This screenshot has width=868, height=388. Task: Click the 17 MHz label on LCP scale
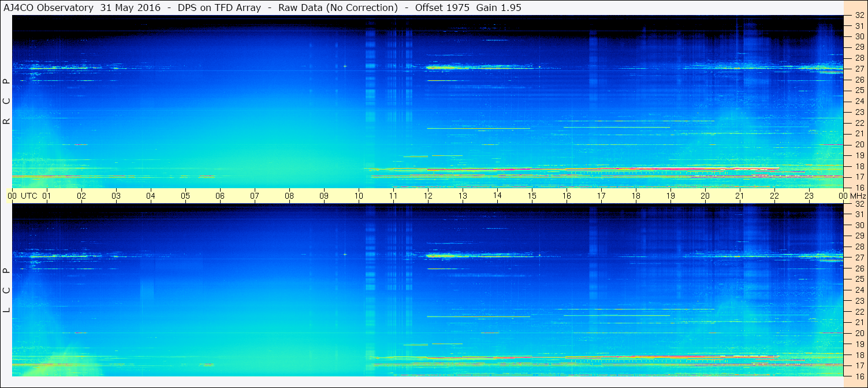[859, 365]
